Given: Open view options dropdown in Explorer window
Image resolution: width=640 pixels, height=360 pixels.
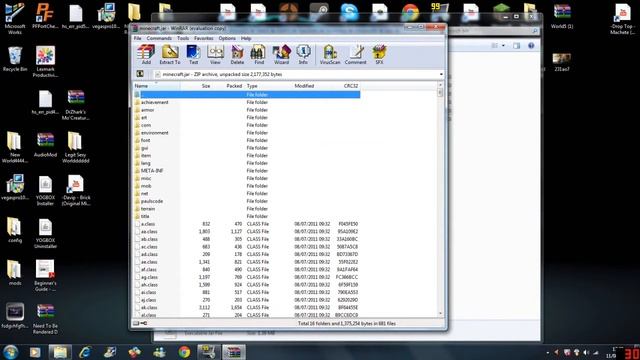Looking at the screenshot, I should point(503,46).
